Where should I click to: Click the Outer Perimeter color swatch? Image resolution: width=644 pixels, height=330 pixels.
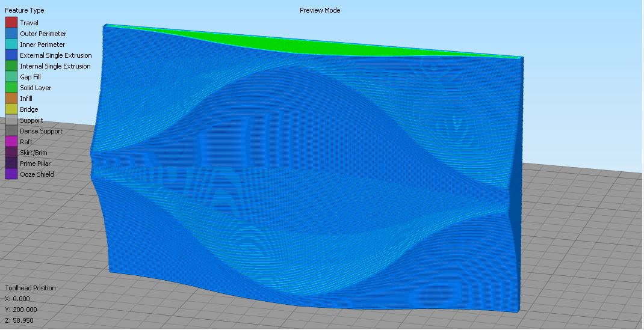tap(11, 34)
